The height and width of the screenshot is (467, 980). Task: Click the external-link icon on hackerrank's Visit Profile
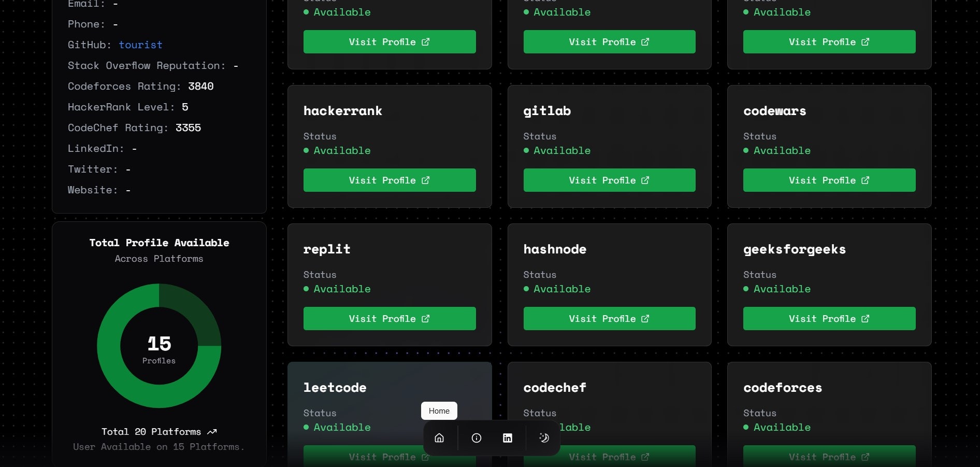(x=426, y=180)
